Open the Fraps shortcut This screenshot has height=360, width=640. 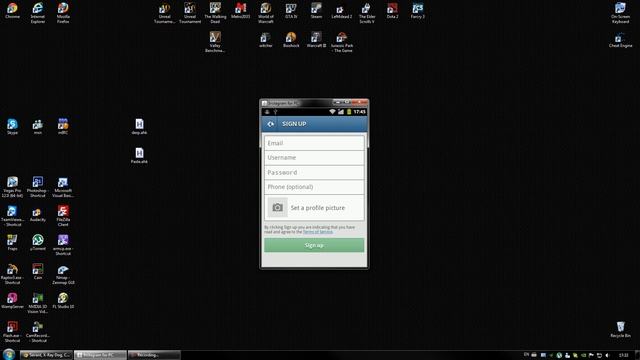pyautogui.click(x=12, y=242)
